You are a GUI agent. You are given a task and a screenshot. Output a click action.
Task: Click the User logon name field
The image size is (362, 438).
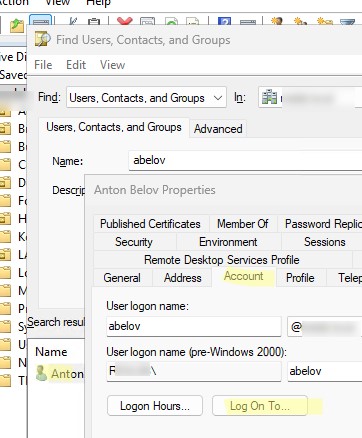pyautogui.click(x=194, y=326)
